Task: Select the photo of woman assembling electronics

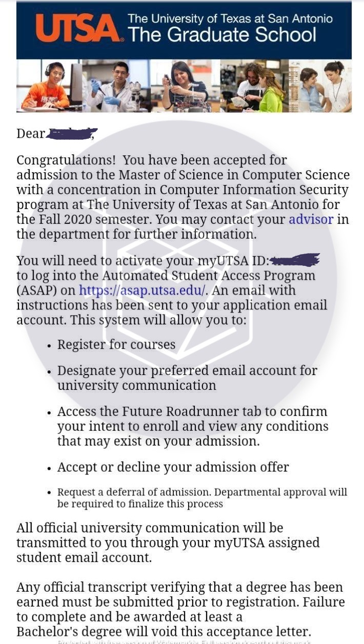Action: pyautogui.click(x=185, y=86)
